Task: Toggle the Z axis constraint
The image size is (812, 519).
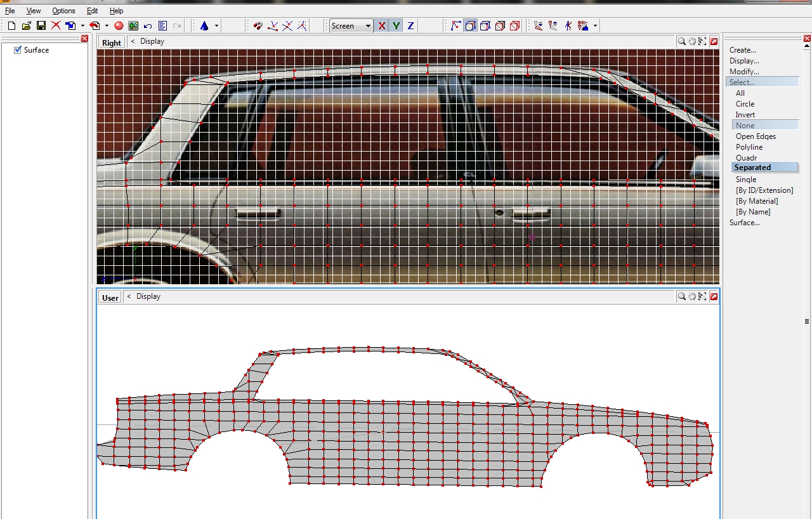Action: coord(410,26)
